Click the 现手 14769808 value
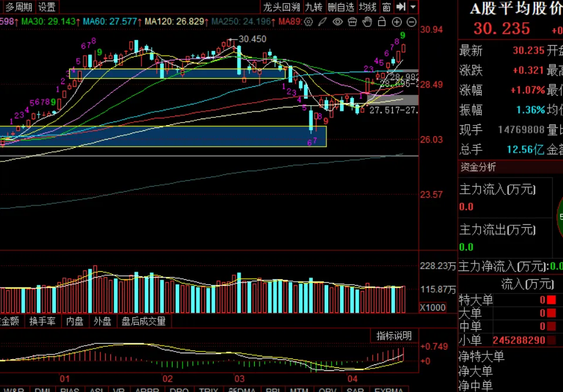563x392 pixels. pos(521,130)
